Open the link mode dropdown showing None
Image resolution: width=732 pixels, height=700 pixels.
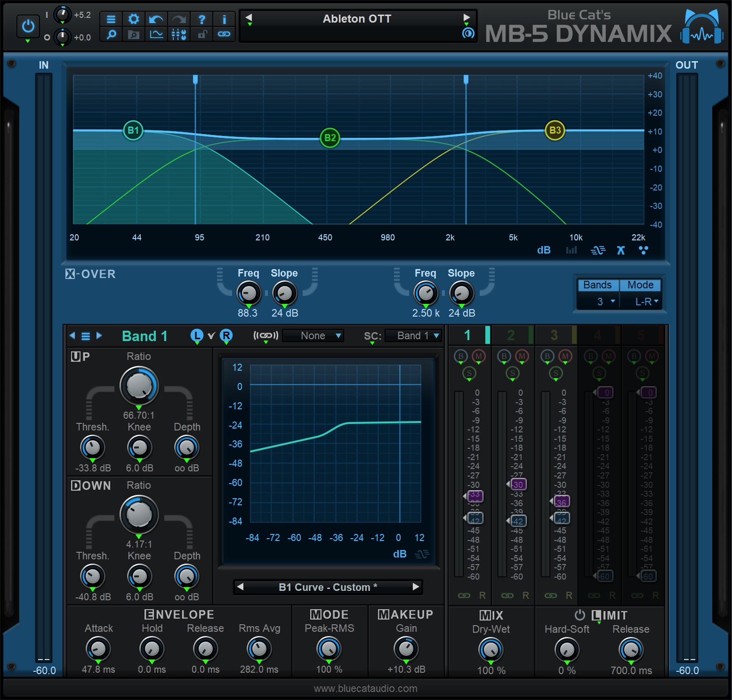coord(313,335)
